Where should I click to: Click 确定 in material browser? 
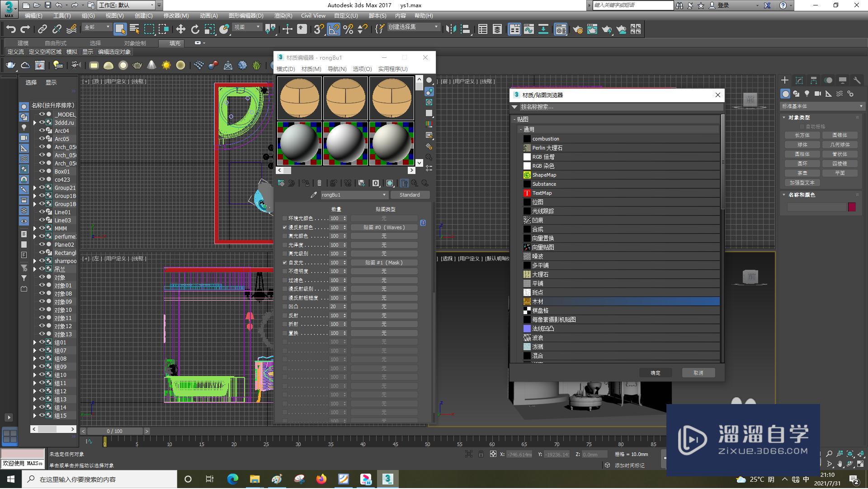point(656,373)
